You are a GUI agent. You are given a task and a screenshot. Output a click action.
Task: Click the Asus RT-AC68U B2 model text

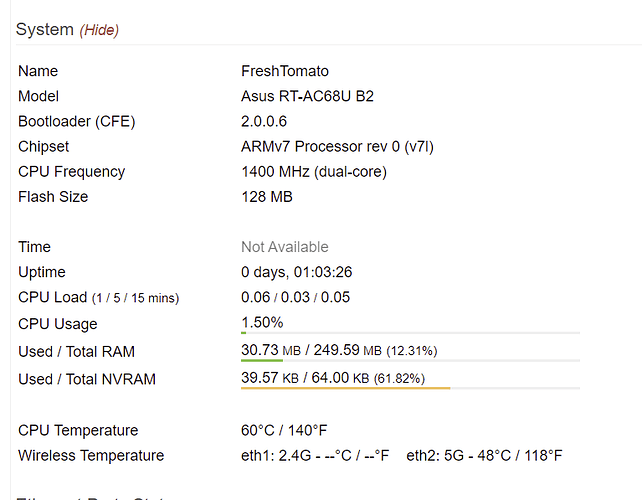[x=307, y=96]
